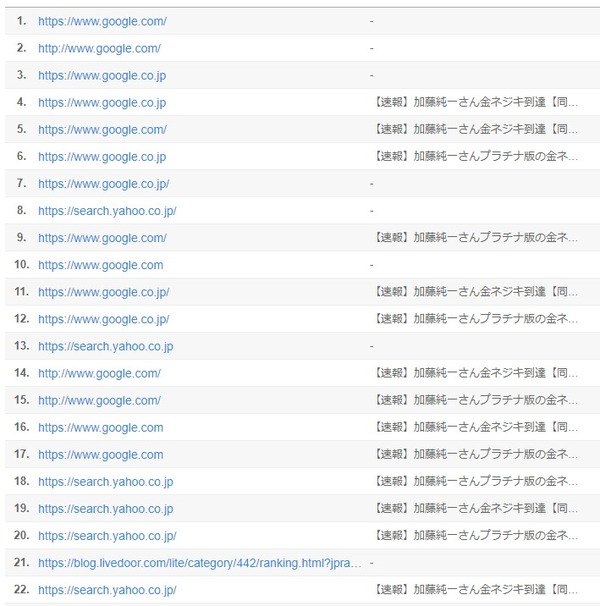Open the google.co.jp link in row 6
The width and height of the screenshot is (600, 606).
pyautogui.click(x=102, y=157)
